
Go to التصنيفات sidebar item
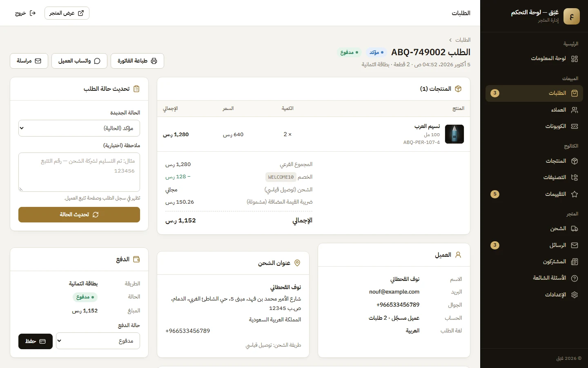[x=534, y=177]
